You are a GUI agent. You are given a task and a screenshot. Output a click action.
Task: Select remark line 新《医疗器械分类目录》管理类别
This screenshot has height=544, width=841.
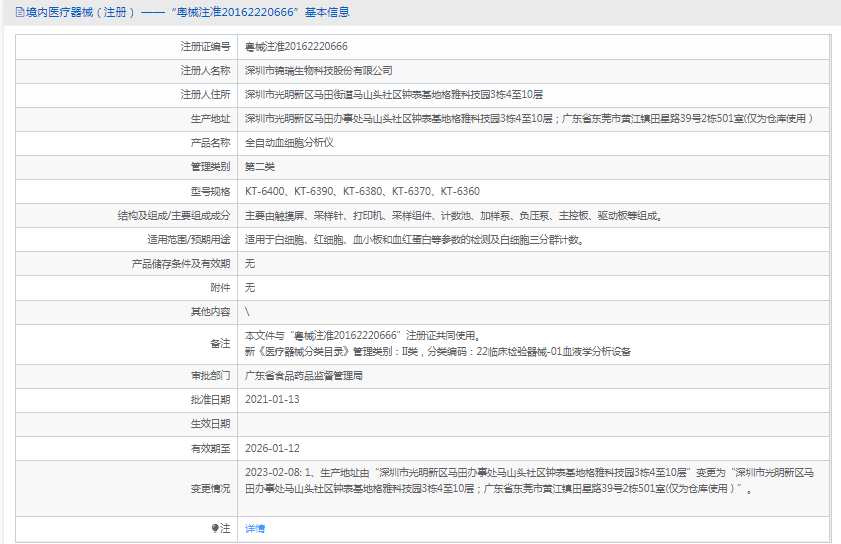(438, 352)
